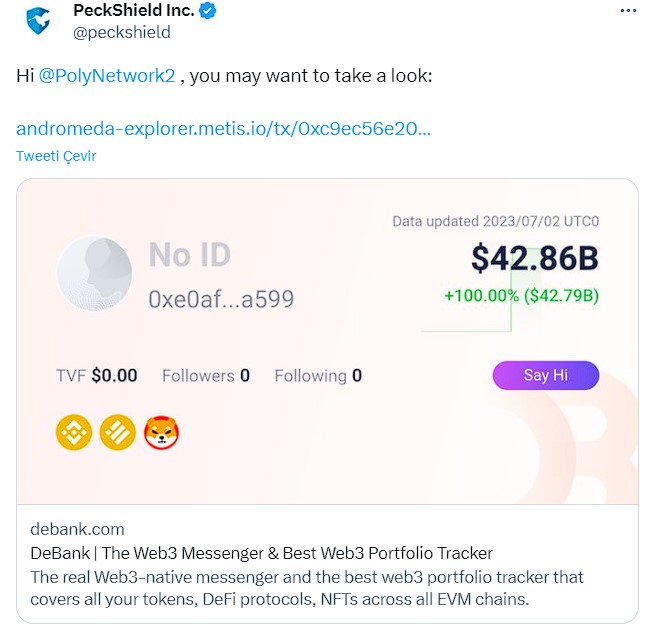Screen dimensions: 649x630
Task: Open the @PolyNetwork2 mention
Action: (106, 76)
